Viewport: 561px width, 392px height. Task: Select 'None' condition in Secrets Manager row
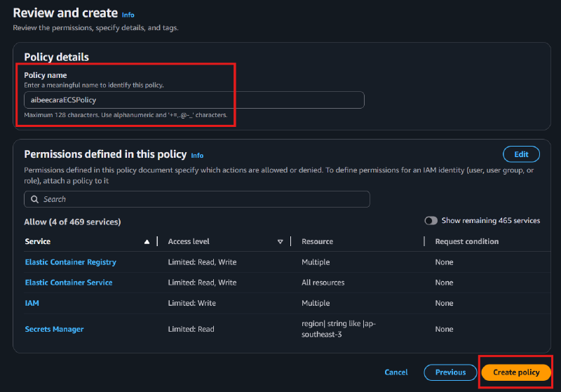pyautogui.click(x=444, y=329)
